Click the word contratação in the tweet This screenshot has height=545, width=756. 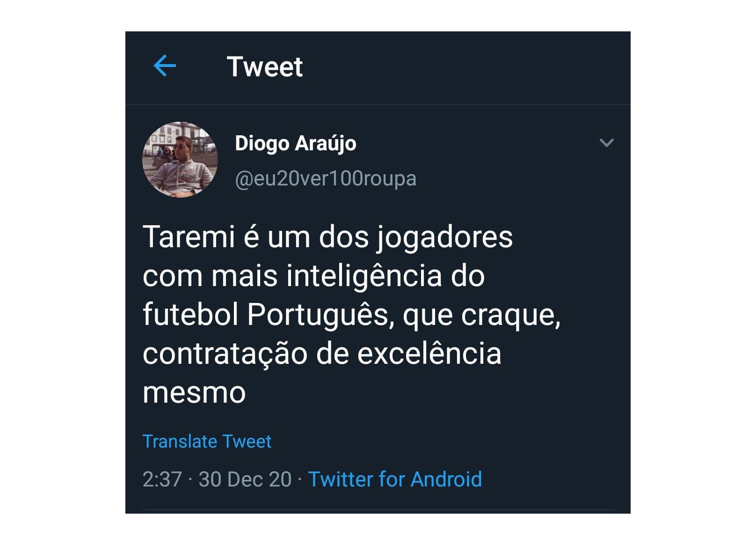click(x=225, y=354)
